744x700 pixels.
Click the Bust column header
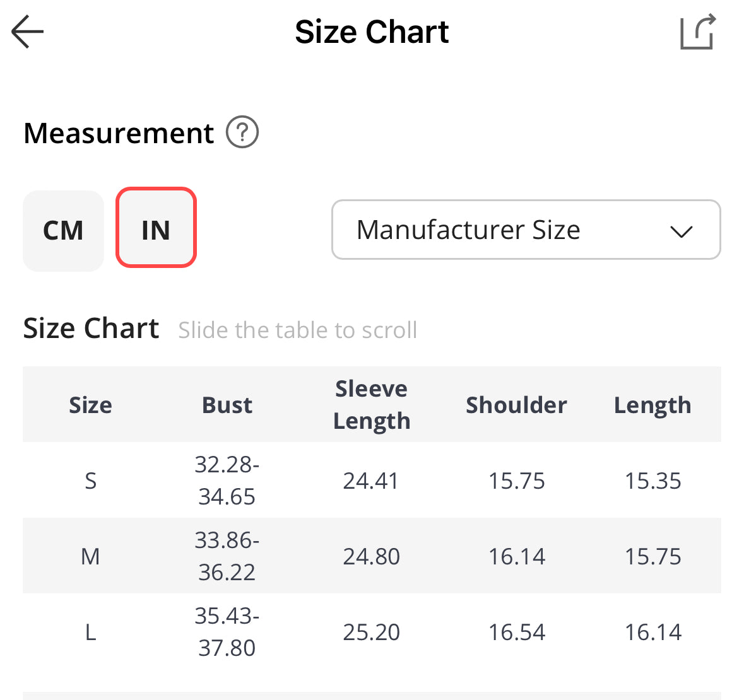point(227,405)
